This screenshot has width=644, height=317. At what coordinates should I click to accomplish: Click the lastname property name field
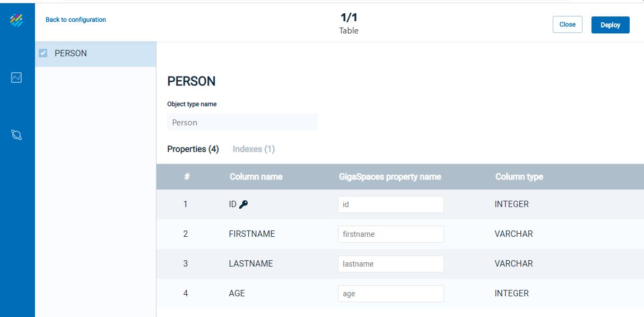pyautogui.click(x=391, y=264)
